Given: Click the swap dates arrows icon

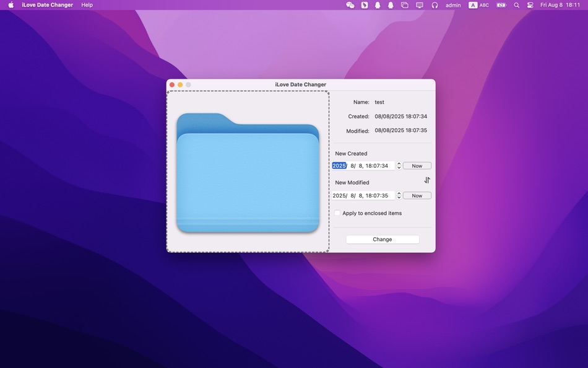Looking at the screenshot, I should pos(427,180).
